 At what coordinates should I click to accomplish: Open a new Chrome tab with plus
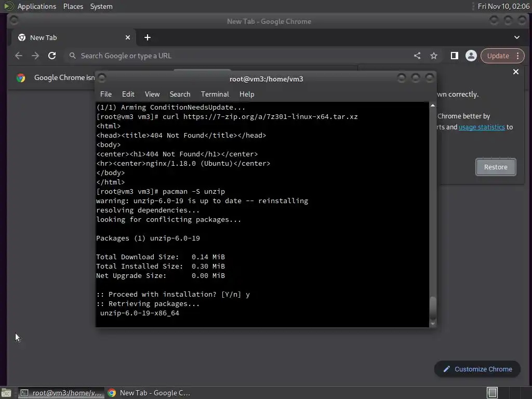(x=147, y=37)
